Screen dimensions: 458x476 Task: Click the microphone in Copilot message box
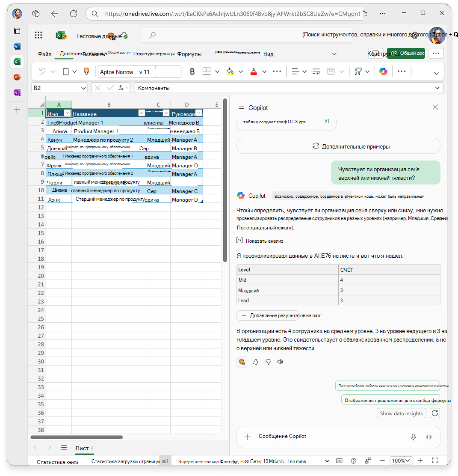tap(413, 437)
